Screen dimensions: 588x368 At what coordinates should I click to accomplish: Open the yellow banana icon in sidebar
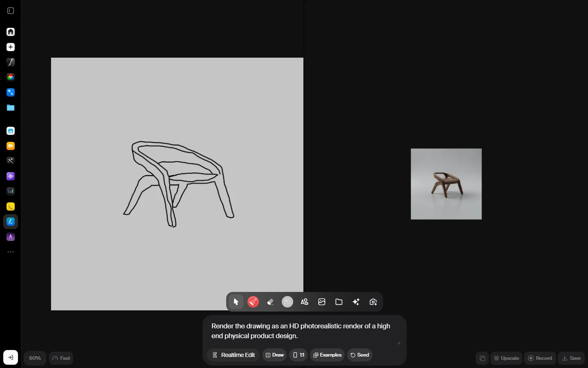tap(11, 206)
